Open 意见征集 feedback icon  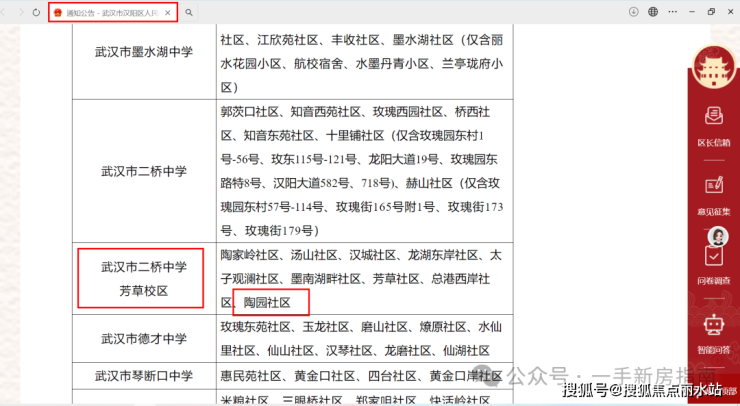click(714, 185)
